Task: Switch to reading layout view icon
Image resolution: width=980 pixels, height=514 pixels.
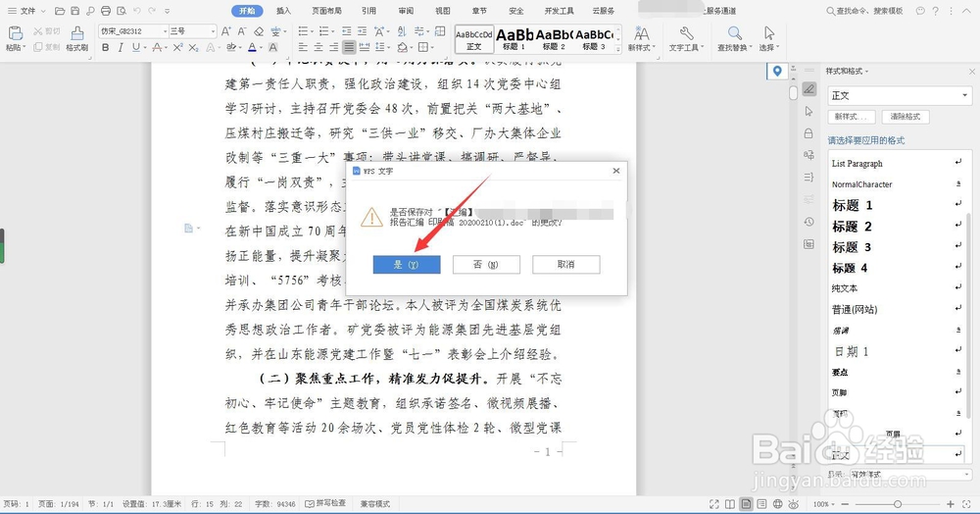Action: 730,504
